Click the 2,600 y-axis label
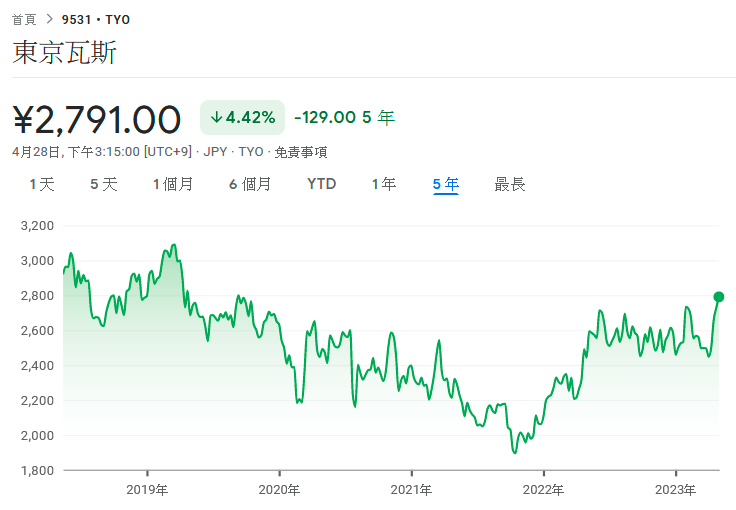Image resolution: width=736 pixels, height=510 pixels. click(37, 331)
